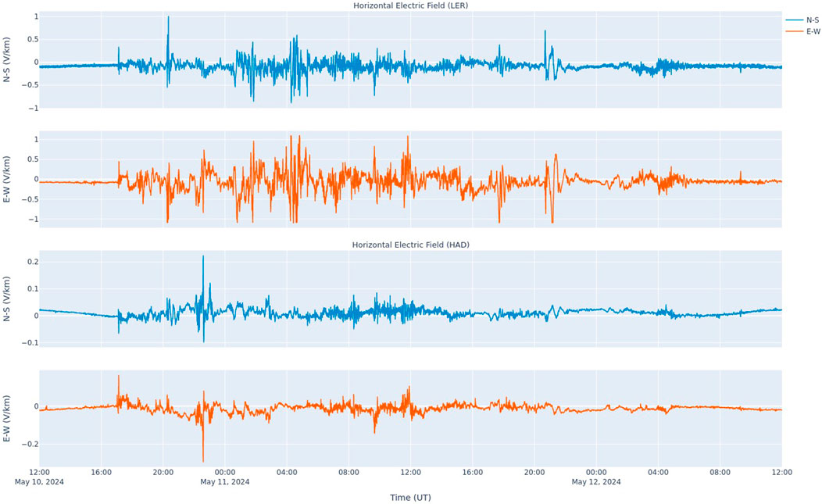Click the N-S (V/km) axis label of the HAD plot

point(7,299)
